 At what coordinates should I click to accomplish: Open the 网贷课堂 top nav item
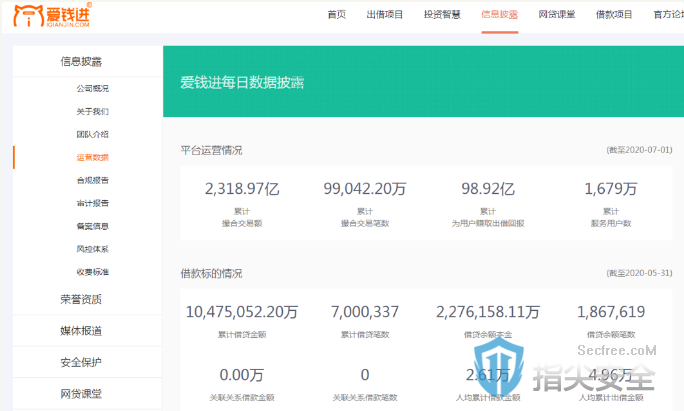(557, 15)
